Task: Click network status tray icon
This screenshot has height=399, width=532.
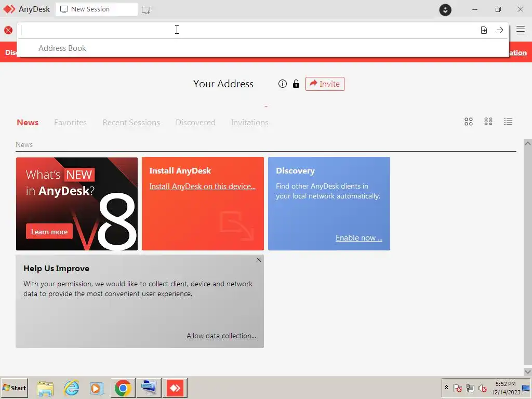Action: 470,388
